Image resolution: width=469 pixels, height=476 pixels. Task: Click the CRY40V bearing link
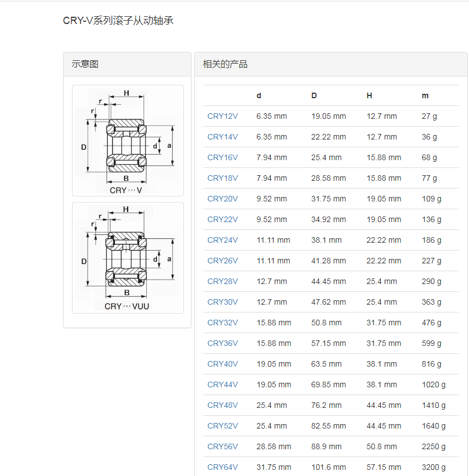[x=222, y=364]
